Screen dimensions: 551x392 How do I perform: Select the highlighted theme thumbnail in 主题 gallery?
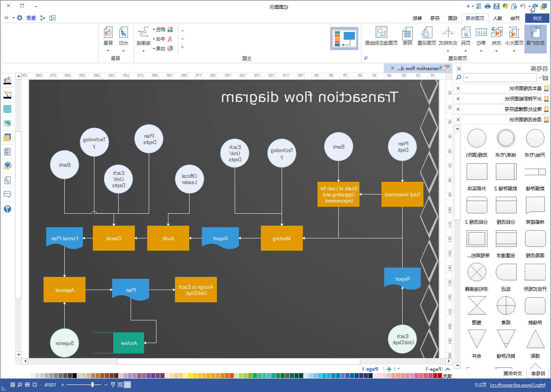pyautogui.click(x=344, y=38)
